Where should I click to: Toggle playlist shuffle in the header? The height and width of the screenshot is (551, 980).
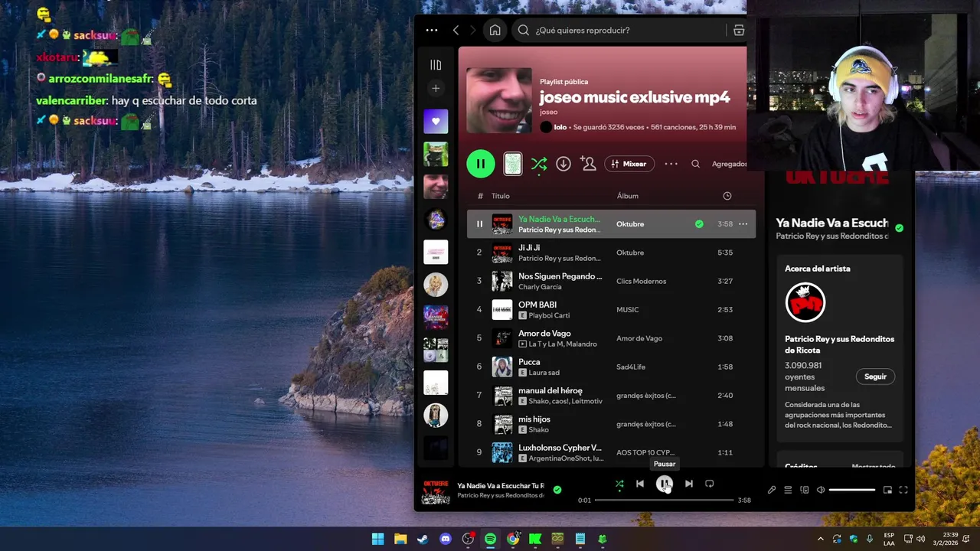pyautogui.click(x=539, y=164)
